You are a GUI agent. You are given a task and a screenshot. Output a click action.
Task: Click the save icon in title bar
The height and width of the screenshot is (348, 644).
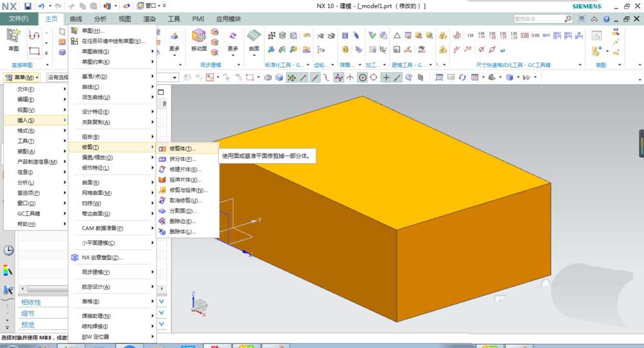pos(28,6)
